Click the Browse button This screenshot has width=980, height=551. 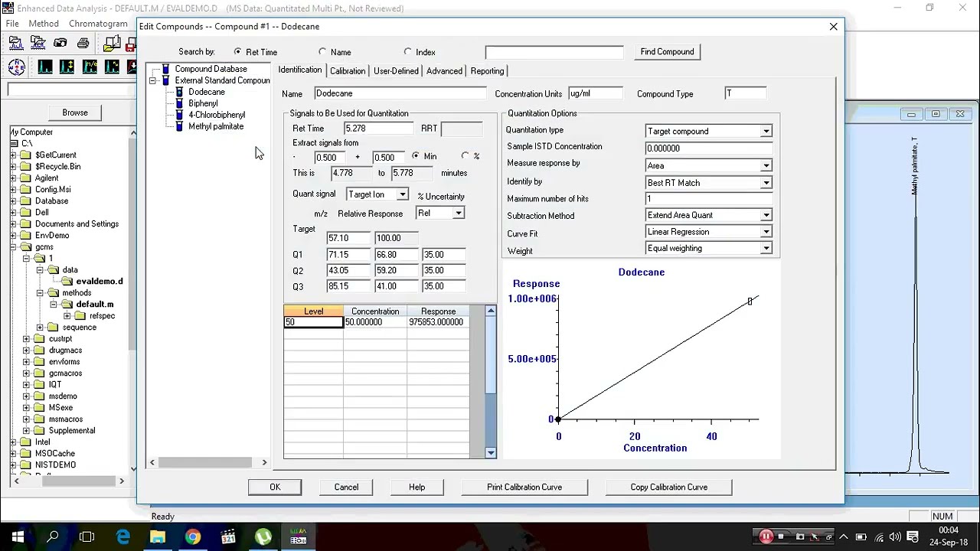tap(75, 112)
